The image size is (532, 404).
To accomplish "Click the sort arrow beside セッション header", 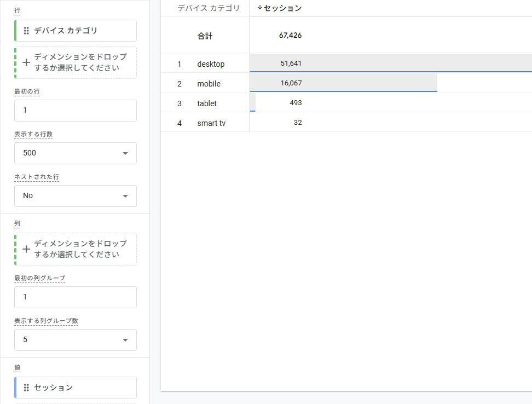I will coord(259,8).
